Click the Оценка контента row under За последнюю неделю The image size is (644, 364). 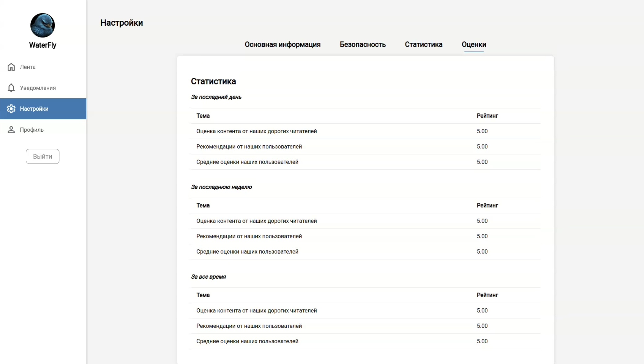pos(256,221)
